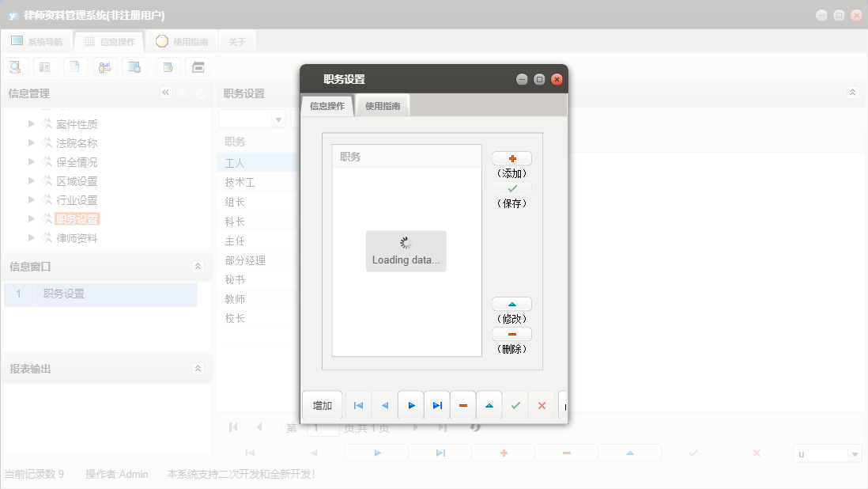Click the 增加 button in dialog

(321, 404)
